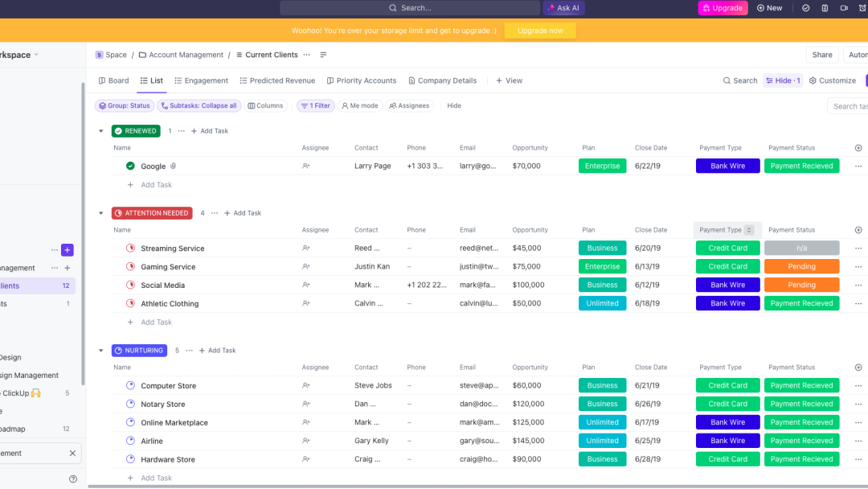Click the video clip recording icon

point(844,8)
